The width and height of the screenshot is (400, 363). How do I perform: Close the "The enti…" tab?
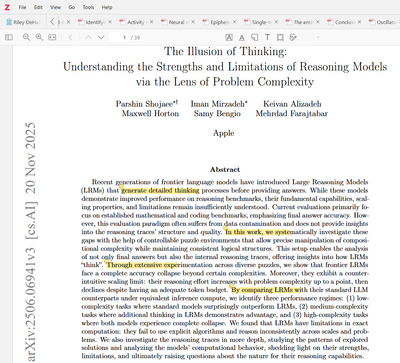pyautogui.click(x=318, y=22)
